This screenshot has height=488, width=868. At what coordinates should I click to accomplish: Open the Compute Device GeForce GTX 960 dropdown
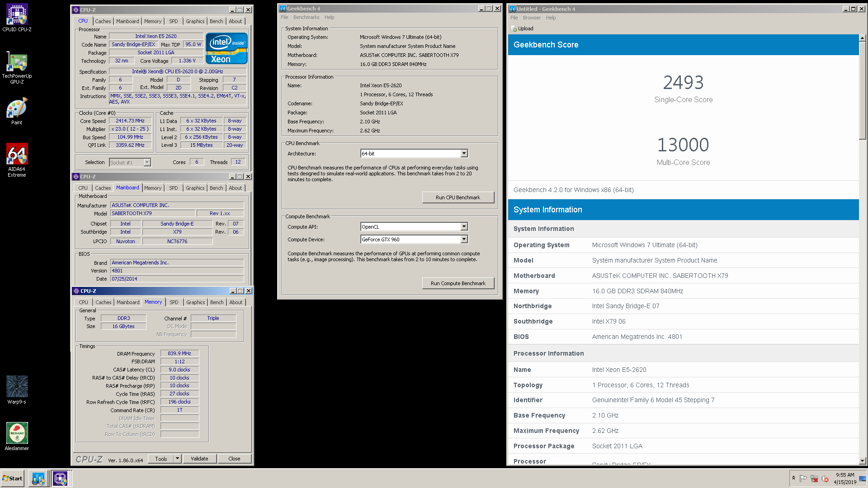(464, 239)
